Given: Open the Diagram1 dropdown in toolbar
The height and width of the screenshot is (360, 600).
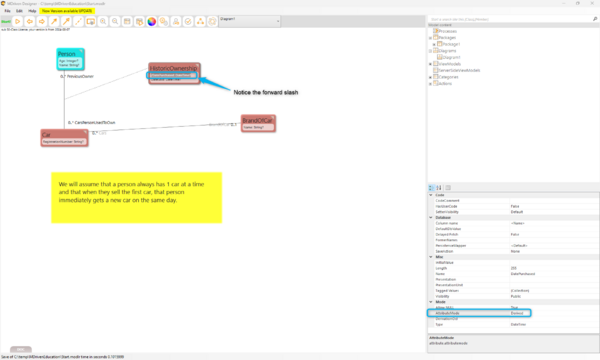Looking at the screenshot, I should coord(249,21).
